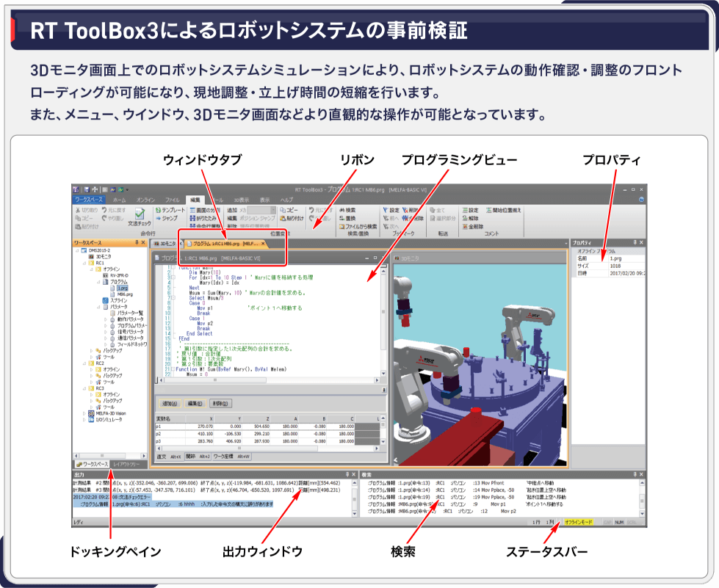Click the 検索 binoculars icon in the ribbon
Screen dimensions: 719x588
342,210
